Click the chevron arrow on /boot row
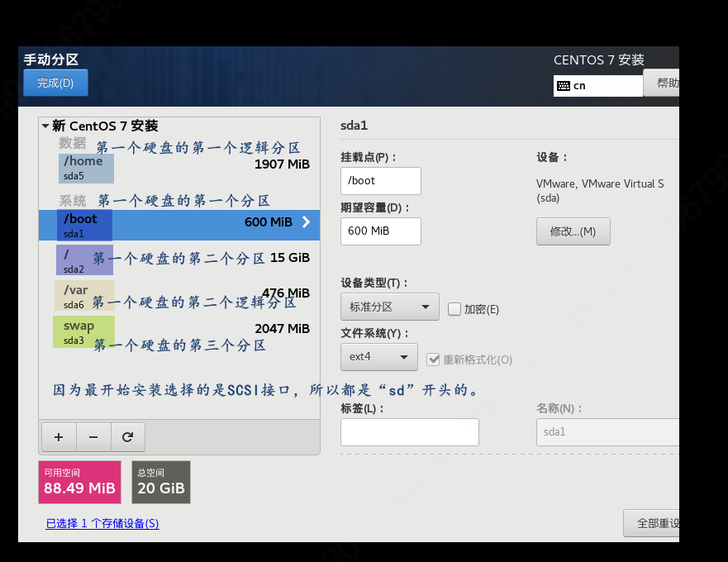The image size is (728, 562). click(x=306, y=222)
